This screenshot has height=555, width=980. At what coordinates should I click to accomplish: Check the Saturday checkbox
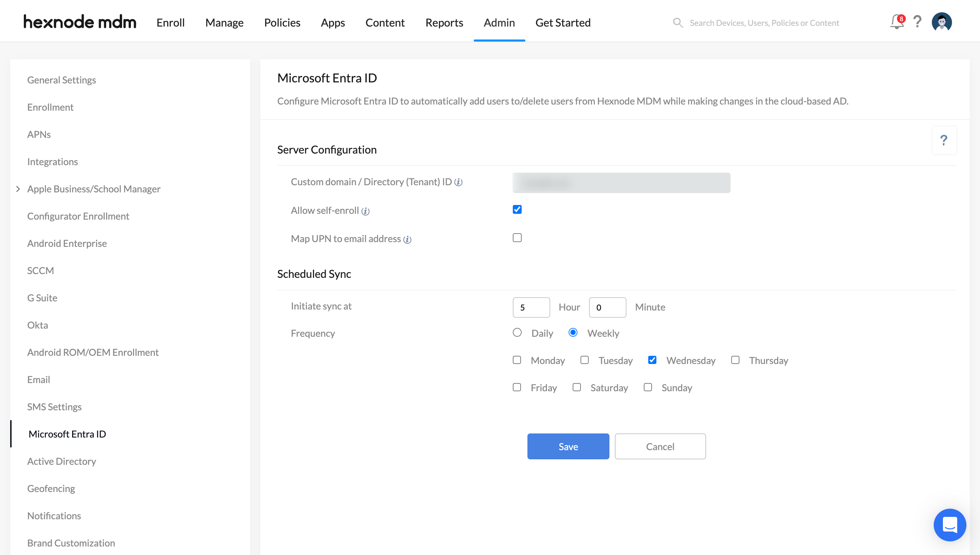click(x=577, y=387)
